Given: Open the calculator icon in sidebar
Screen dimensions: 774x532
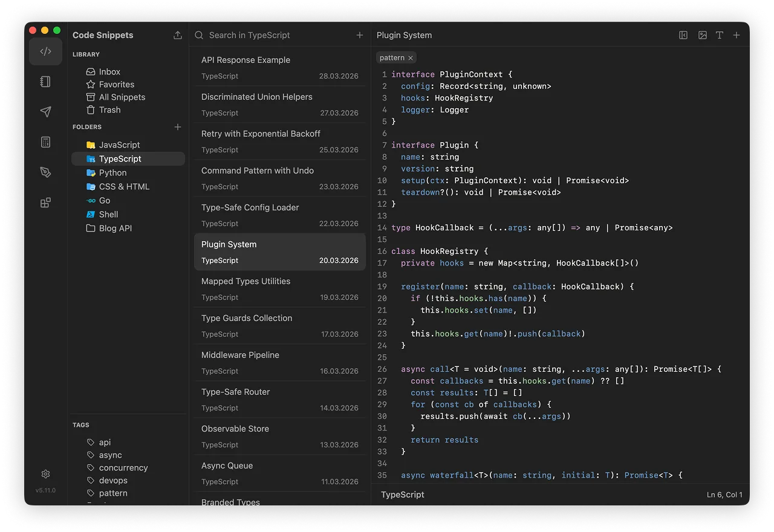Looking at the screenshot, I should 45,142.
